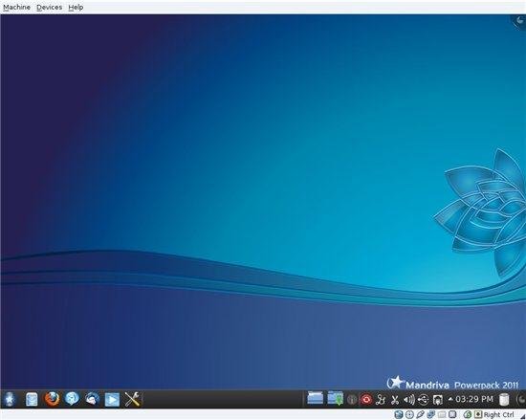Open the media player play icon
The image size is (526, 420).
(112, 400)
